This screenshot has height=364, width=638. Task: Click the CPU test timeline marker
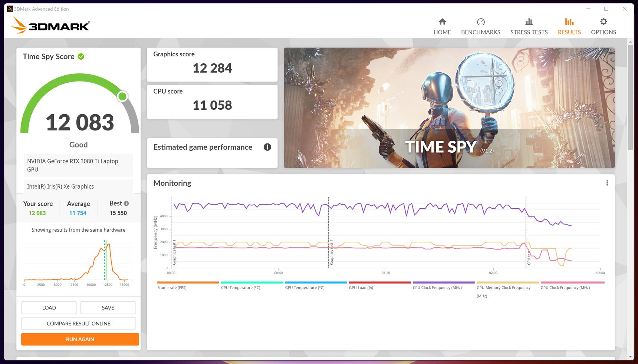tap(529, 258)
